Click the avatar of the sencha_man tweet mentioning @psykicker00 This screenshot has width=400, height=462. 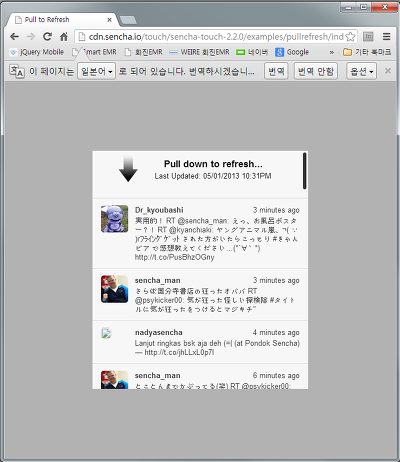point(114,289)
